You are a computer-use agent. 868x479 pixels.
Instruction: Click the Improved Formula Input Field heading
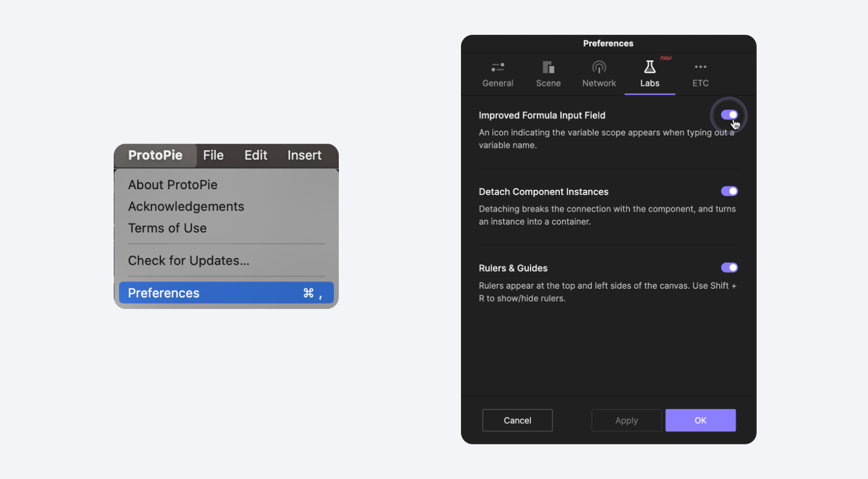point(542,116)
